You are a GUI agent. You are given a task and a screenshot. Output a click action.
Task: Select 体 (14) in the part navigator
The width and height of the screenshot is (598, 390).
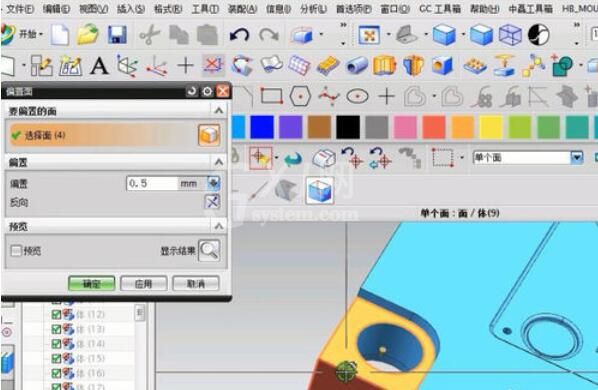coord(90,344)
